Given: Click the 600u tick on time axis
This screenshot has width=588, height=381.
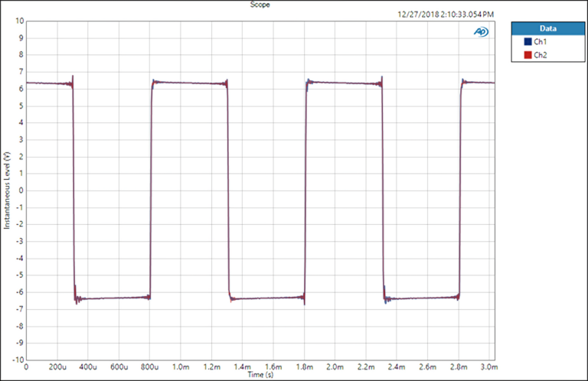Looking at the screenshot, I should click(119, 366).
